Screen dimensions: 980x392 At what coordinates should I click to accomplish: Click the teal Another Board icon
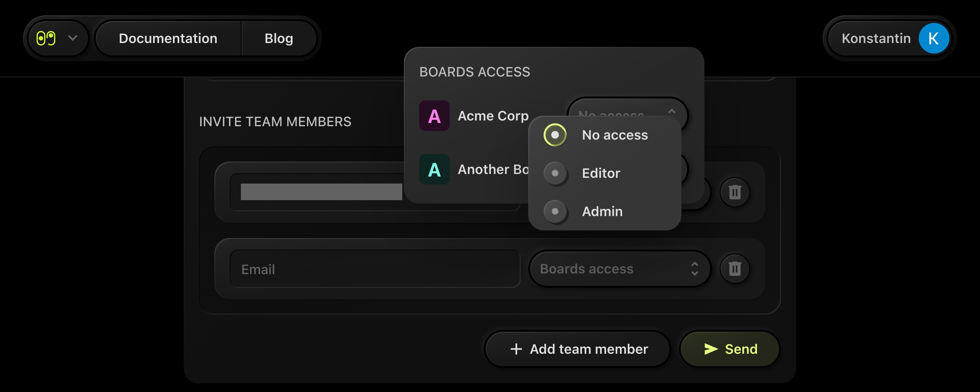tap(434, 170)
